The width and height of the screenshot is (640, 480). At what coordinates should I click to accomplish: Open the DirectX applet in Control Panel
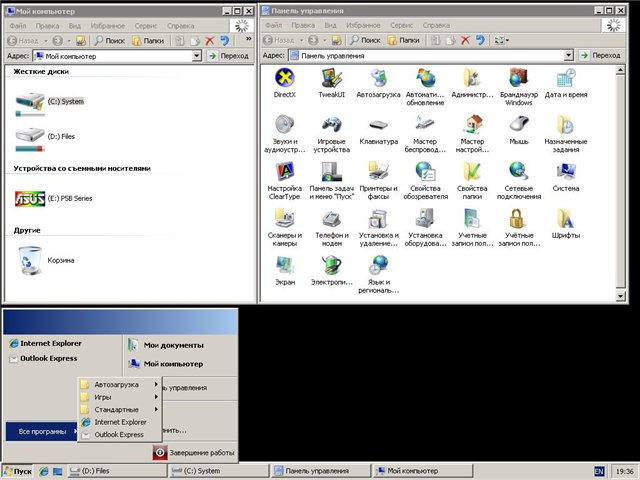coord(284,80)
